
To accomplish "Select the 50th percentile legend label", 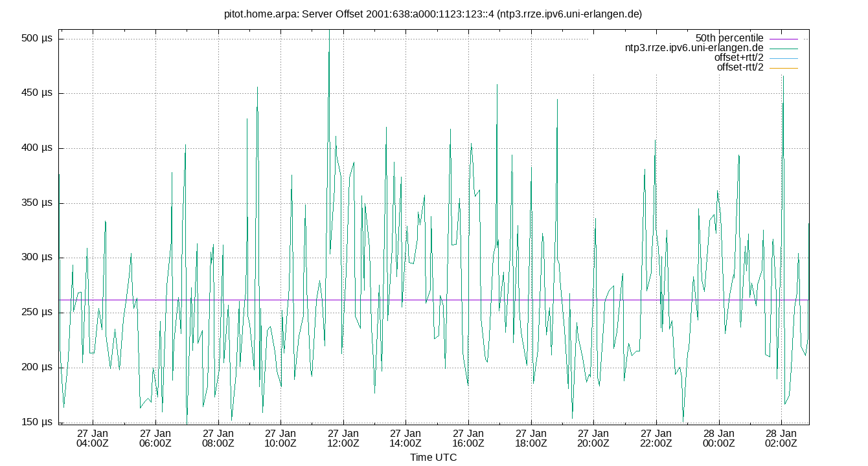I will coord(730,38).
